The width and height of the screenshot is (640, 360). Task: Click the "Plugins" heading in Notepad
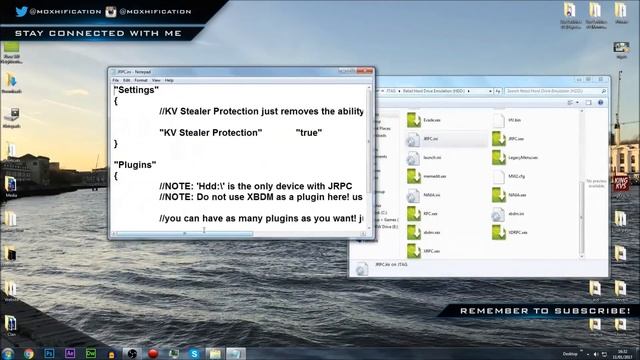pos(135,165)
